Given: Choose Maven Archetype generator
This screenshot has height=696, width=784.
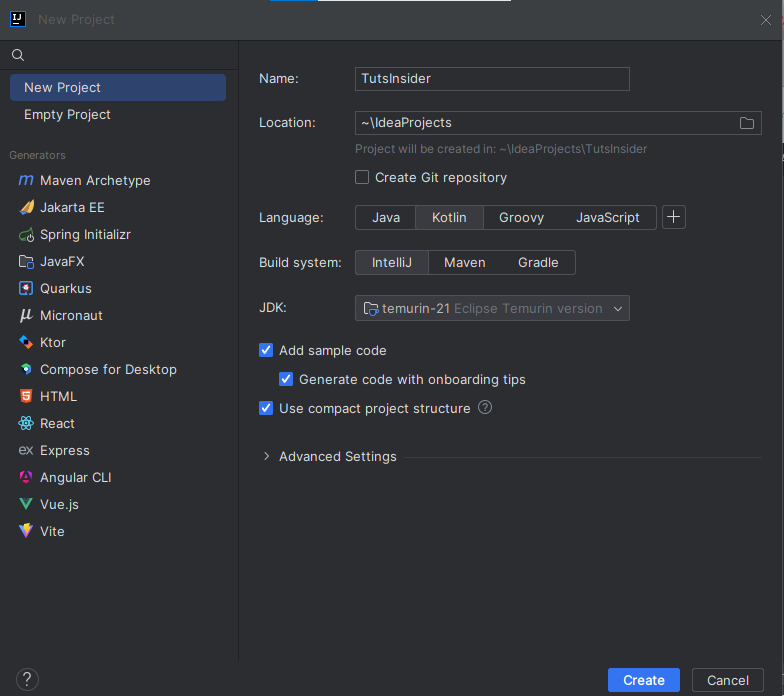Looking at the screenshot, I should [x=95, y=180].
